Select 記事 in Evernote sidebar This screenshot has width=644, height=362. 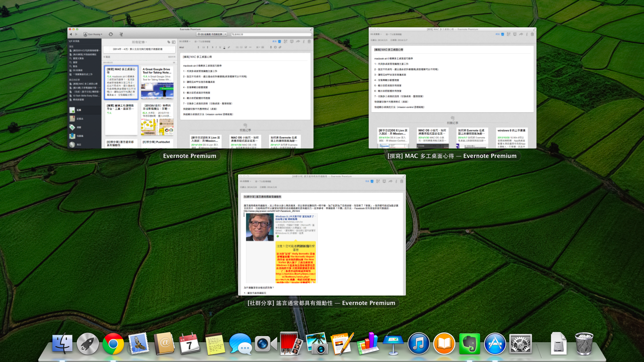85,110
